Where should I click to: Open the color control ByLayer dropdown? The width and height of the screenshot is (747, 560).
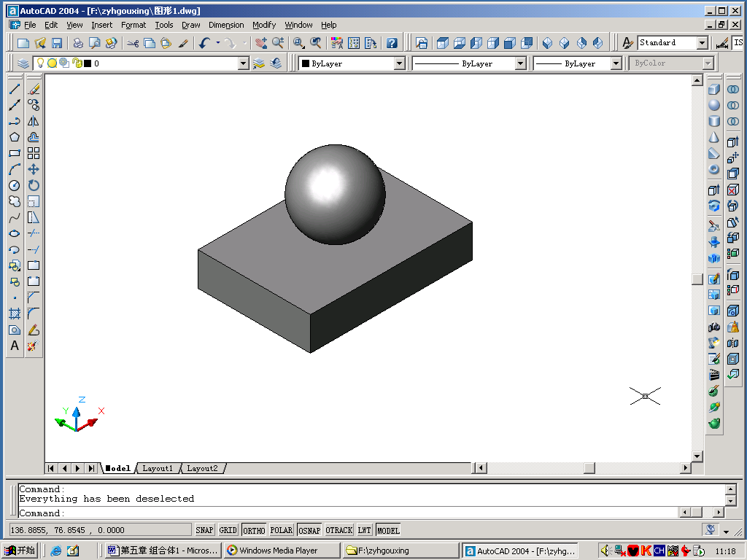pos(400,63)
